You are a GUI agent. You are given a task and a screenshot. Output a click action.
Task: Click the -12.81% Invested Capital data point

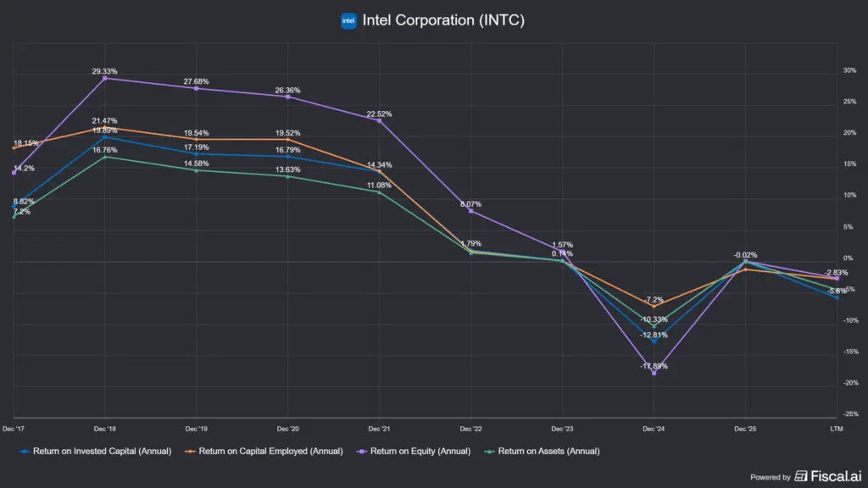(654, 341)
